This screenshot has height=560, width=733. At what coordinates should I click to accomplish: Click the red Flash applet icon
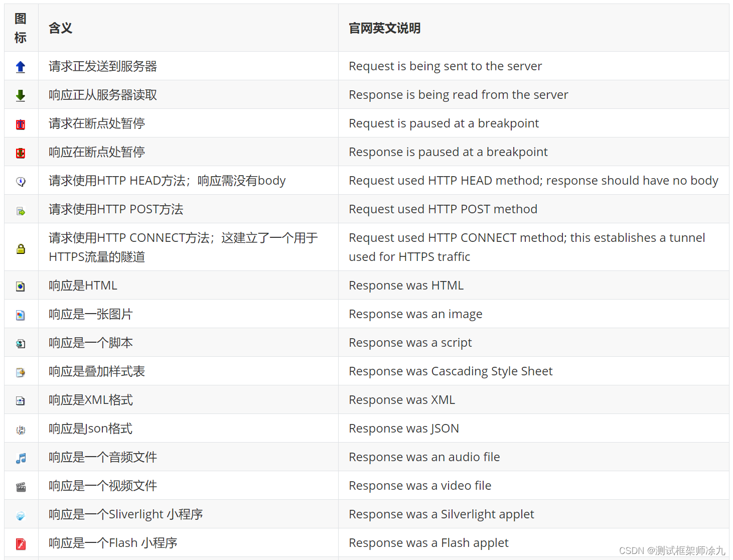coord(21,544)
